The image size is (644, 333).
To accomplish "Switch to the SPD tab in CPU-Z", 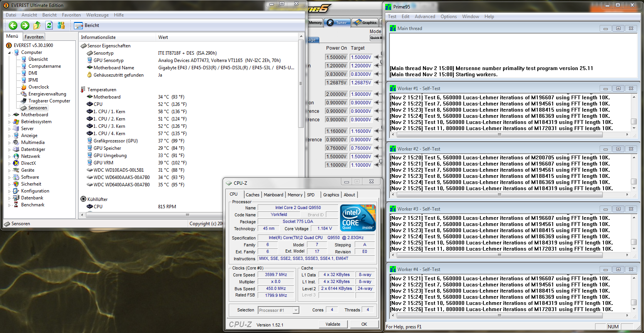I will 311,195.
